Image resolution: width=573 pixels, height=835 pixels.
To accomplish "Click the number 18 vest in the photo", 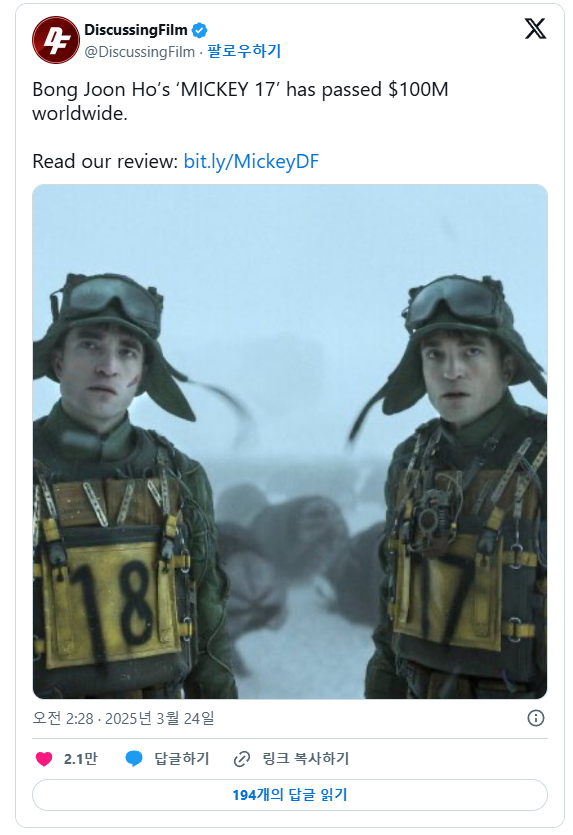I will (113, 604).
